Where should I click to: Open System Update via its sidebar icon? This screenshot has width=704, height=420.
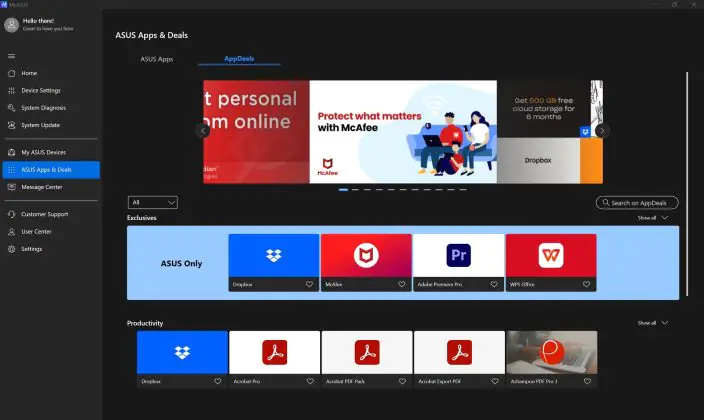pyautogui.click(x=12, y=125)
